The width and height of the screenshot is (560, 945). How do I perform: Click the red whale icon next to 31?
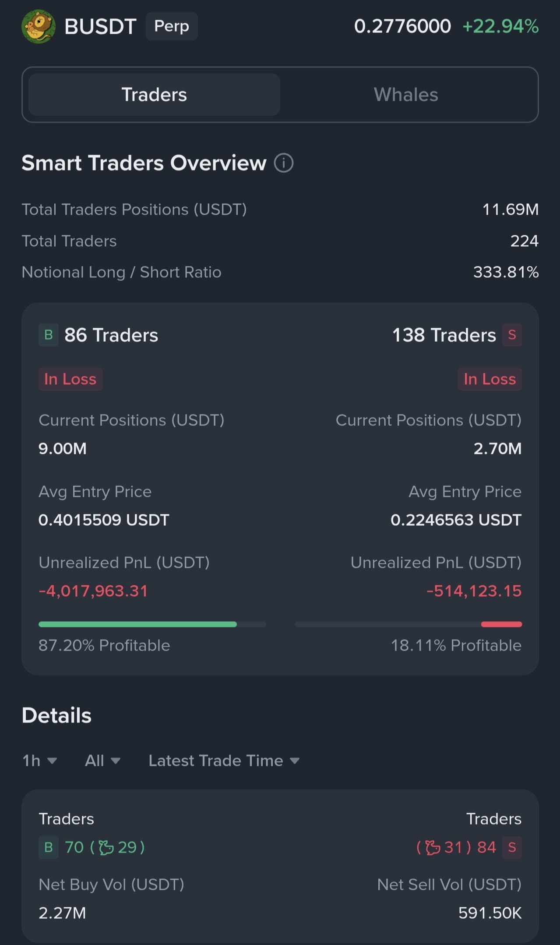pyautogui.click(x=433, y=847)
